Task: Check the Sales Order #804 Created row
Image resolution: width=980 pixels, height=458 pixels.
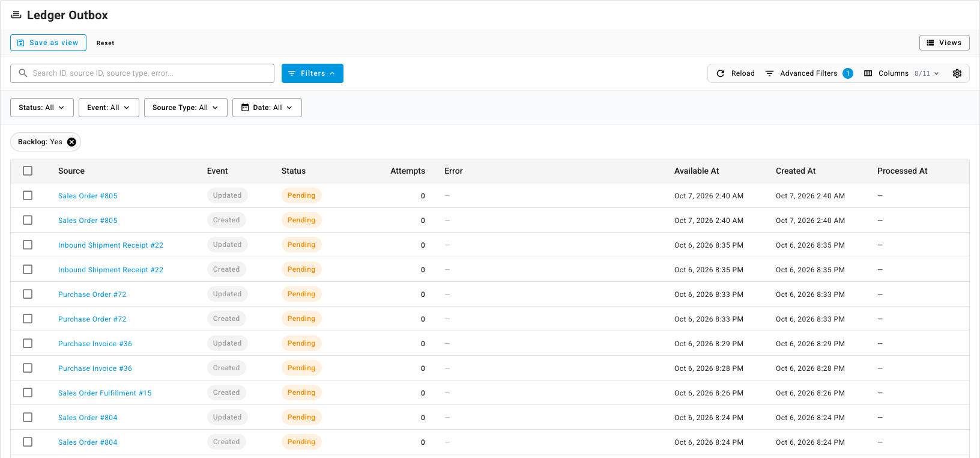Action: (x=28, y=442)
